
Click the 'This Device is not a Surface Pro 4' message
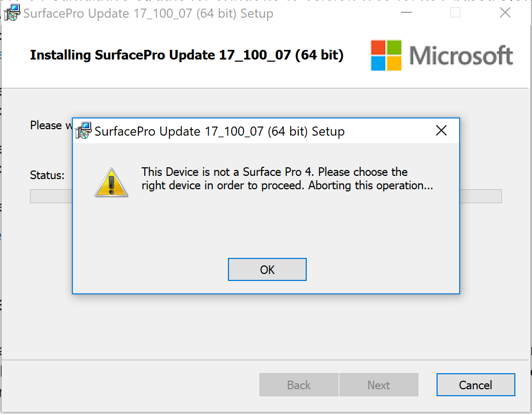click(x=287, y=179)
